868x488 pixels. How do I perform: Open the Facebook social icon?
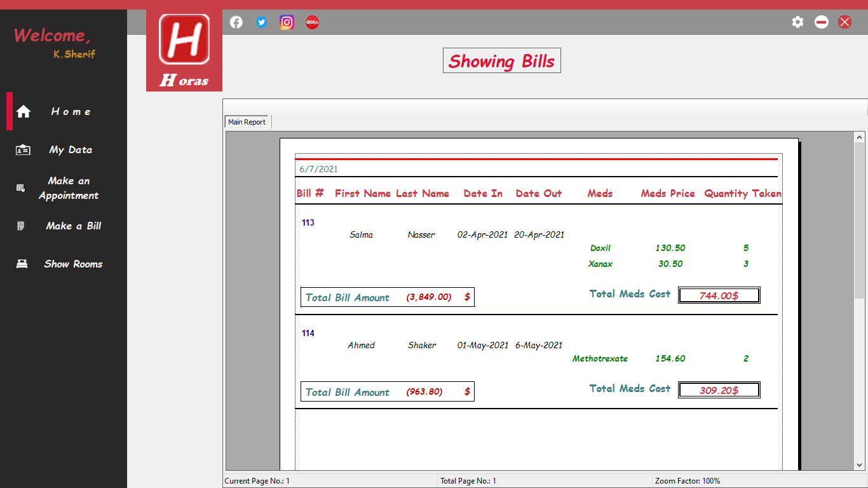coord(236,22)
